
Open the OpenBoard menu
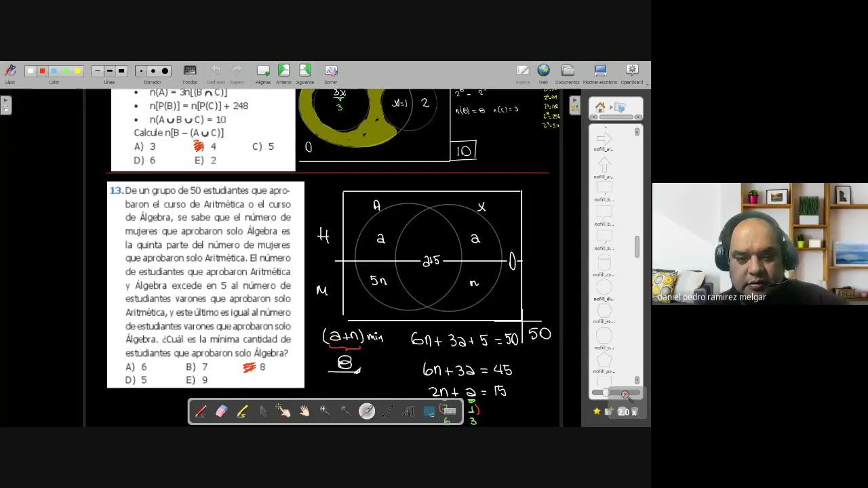632,73
